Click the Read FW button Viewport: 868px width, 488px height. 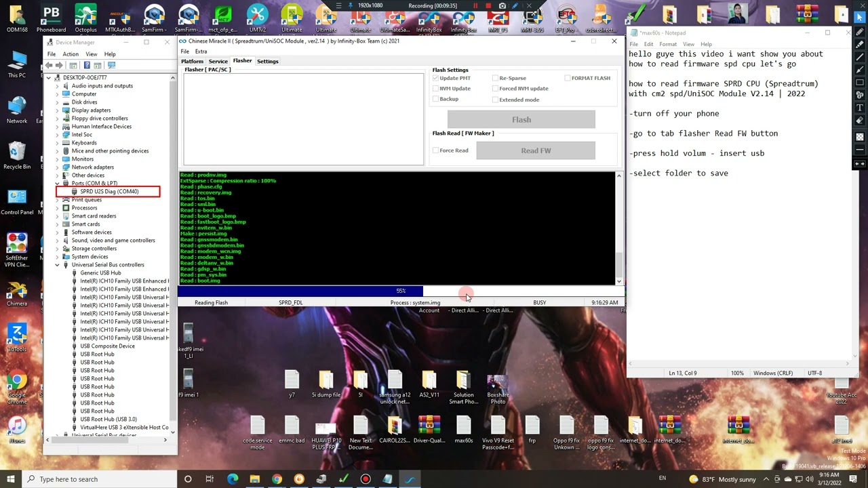[536, 150]
